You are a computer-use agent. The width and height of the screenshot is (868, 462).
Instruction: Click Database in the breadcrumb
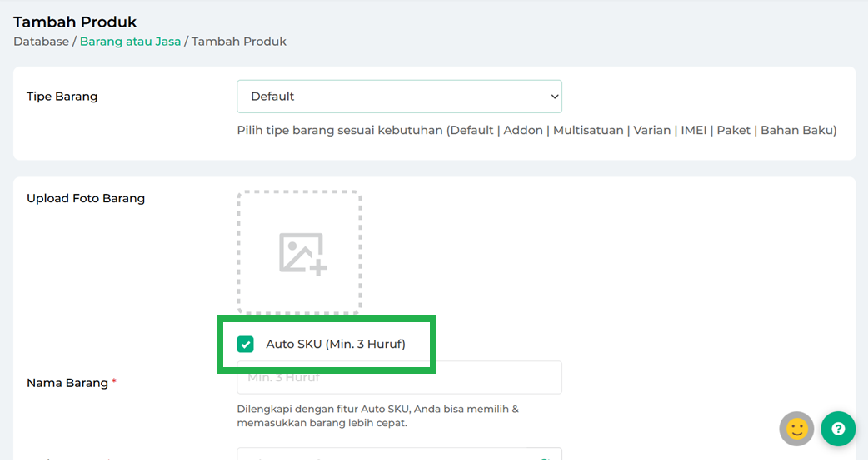point(41,42)
